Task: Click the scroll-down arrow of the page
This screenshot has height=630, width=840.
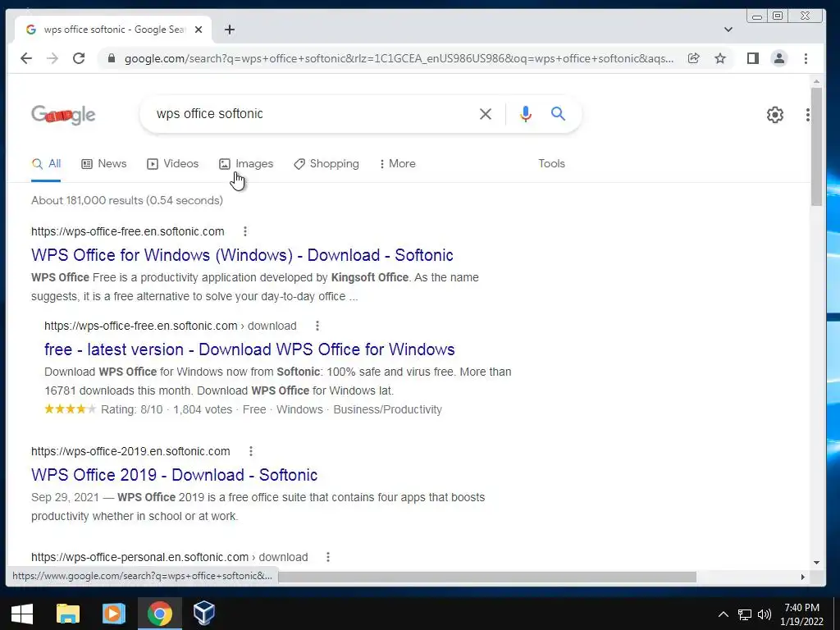Action: tap(816, 563)
